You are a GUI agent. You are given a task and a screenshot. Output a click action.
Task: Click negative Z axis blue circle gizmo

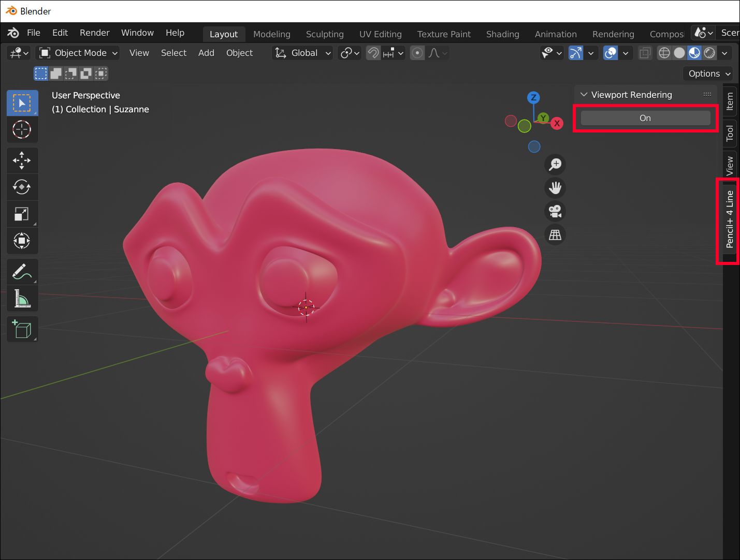click(x=534, y=146)
